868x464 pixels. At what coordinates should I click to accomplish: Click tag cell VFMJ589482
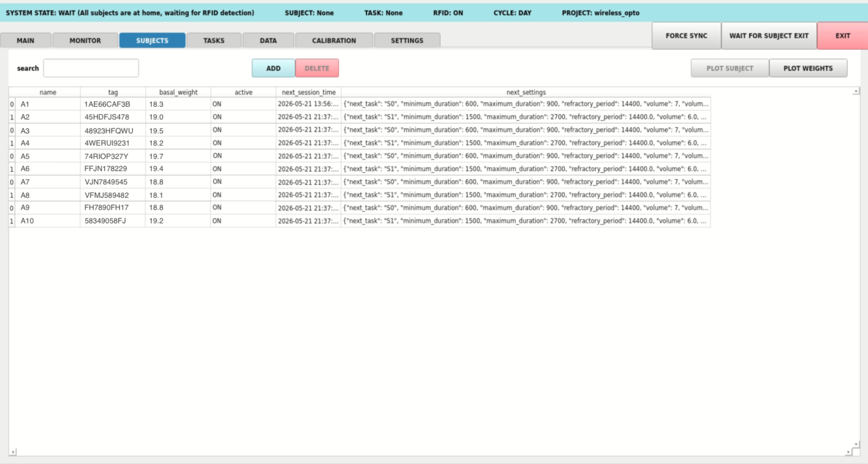[x=113, y=195]
